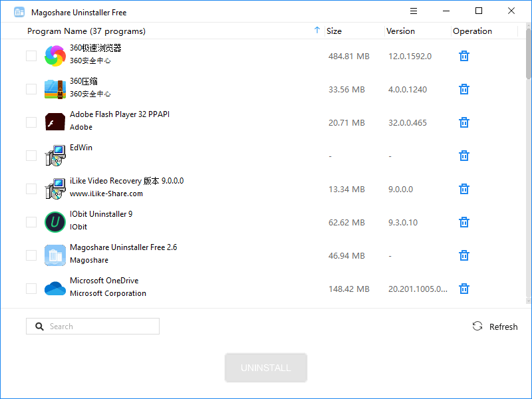Click the size value 148.42 MB
This screenshot has height=399, width=532.
click(348, 289)
